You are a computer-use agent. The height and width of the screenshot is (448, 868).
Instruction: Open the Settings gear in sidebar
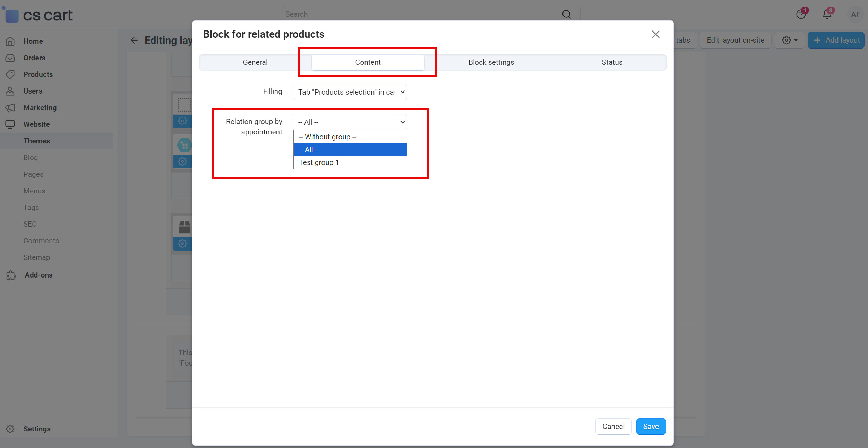tap(10, 429)
